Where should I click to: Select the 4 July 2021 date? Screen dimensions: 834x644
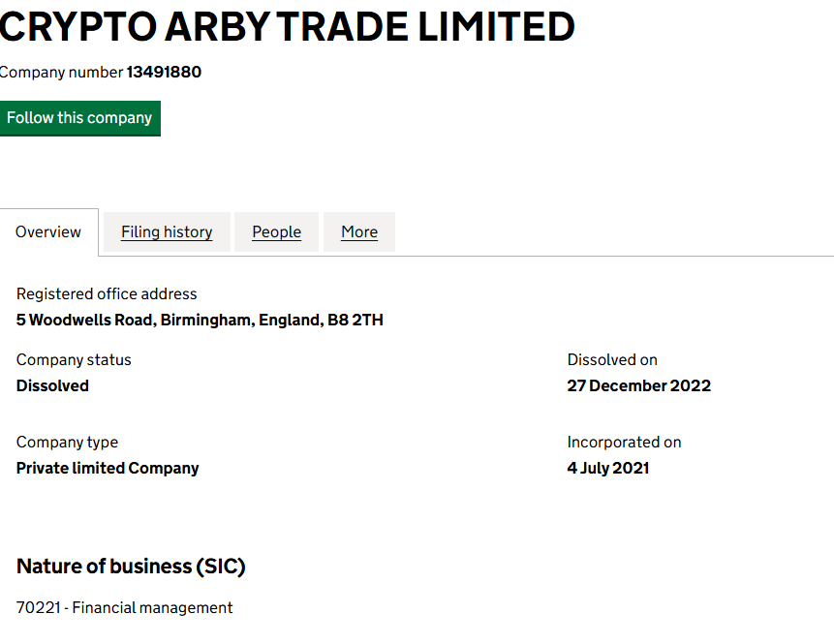pos(608,468)
